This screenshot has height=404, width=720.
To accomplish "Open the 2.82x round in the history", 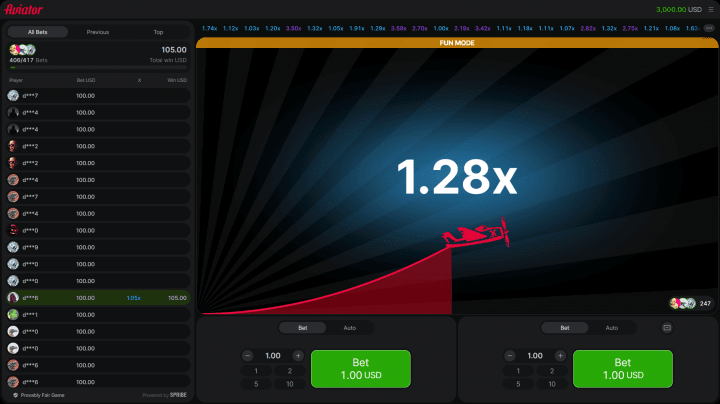I will pos(588,28).
